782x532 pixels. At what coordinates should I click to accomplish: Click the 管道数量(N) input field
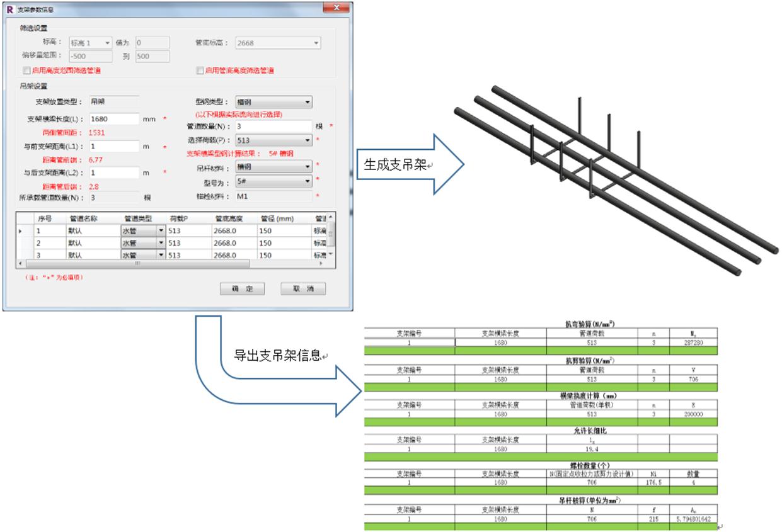tap(273, 127)
